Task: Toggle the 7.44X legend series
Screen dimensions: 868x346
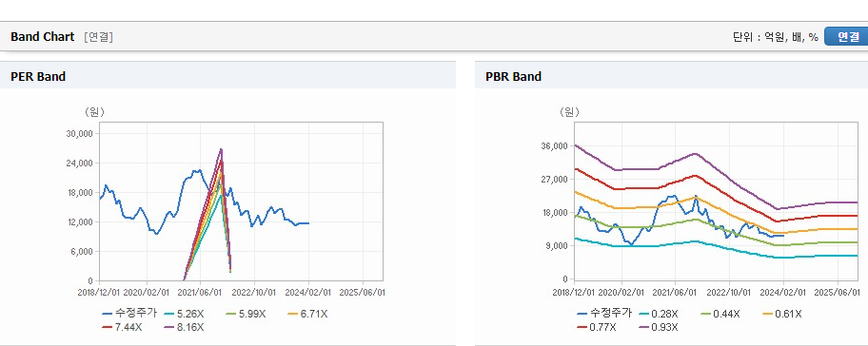Action: [x=123, y=327]
